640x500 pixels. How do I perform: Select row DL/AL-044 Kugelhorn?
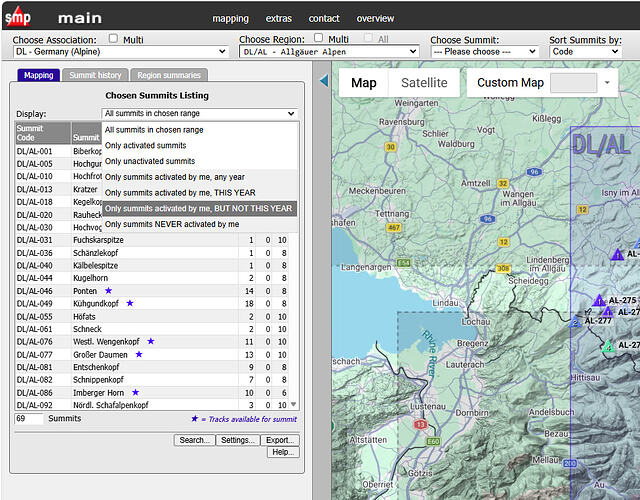(152, 278)
